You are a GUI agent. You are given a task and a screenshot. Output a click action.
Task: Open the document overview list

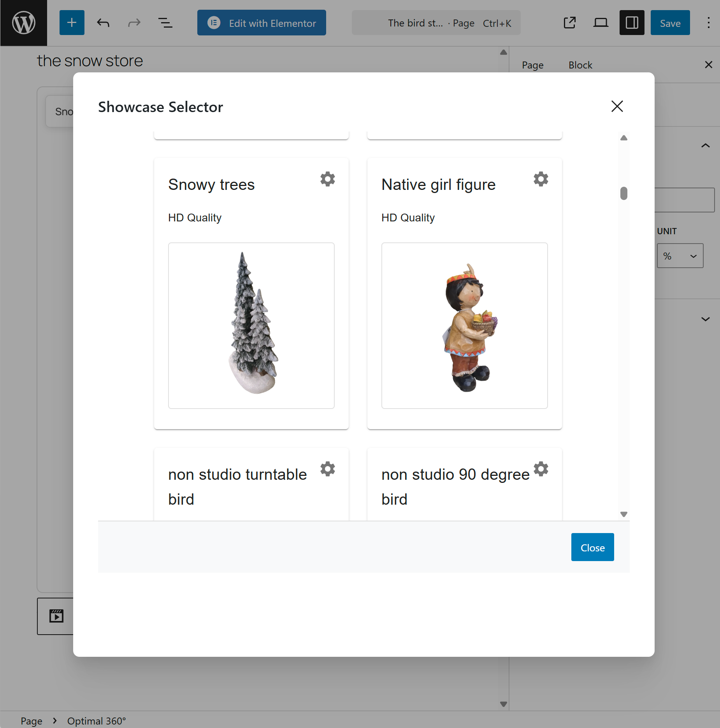tap(165, 23)
